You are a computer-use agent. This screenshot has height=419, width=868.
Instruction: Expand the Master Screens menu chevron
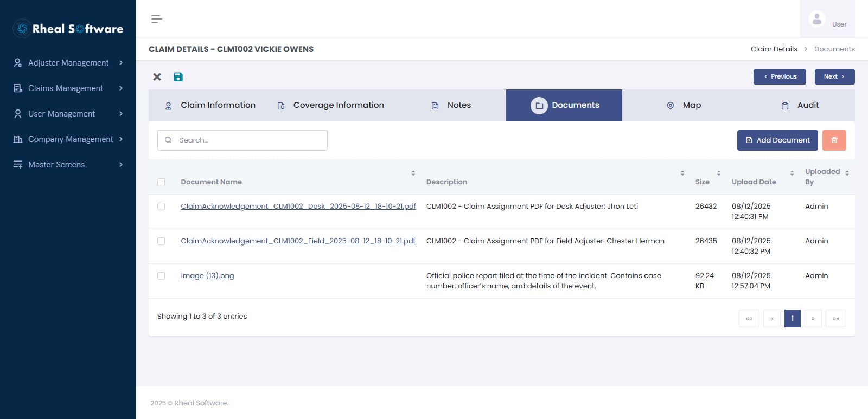[x=121, y=165]
